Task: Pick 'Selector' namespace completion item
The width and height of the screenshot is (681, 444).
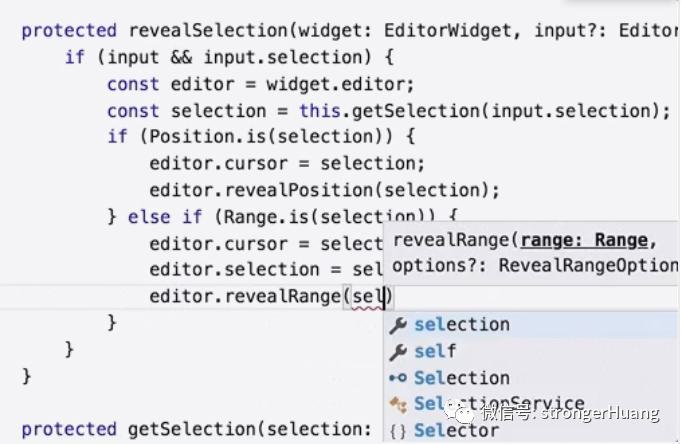Action: 531,431
